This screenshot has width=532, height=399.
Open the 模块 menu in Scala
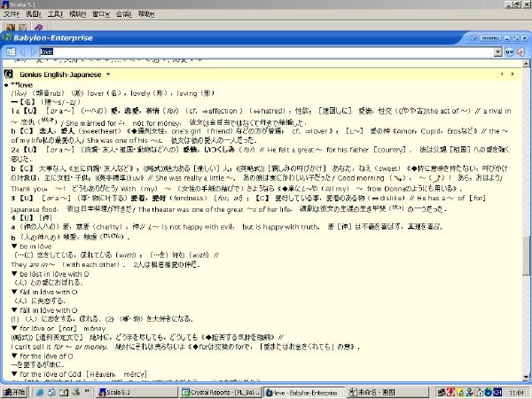click(x=77, y=14)
